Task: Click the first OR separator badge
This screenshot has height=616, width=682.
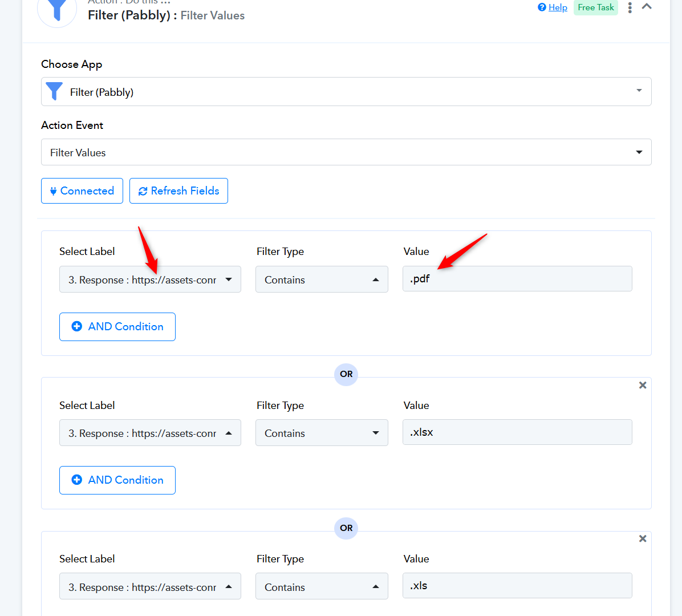Action: tap(346, 374)
